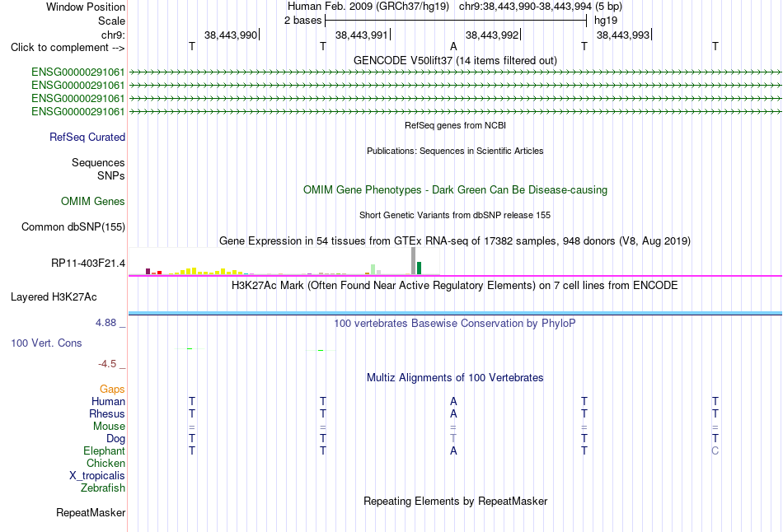Screen dimensions: 783x532
Task: Click the Gaps label in the Multiz track
Action: coord(112,389)
